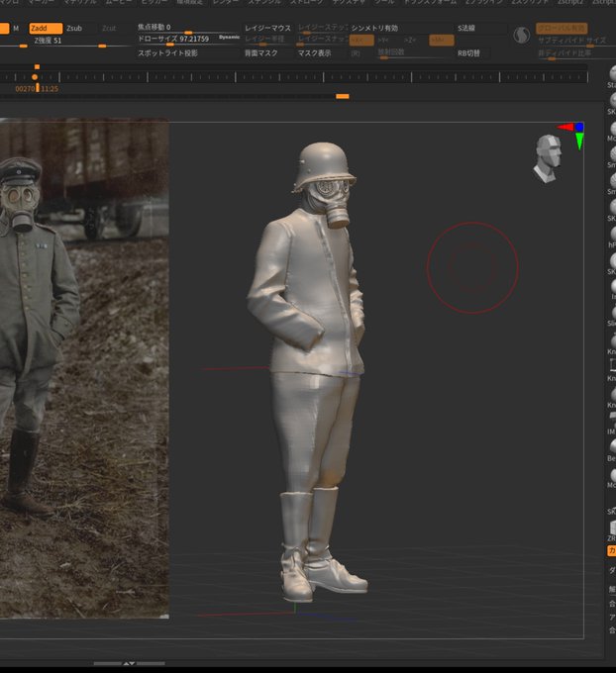Screen dimensions: 616x673
Task: Click the orange scrub handle below the timeline
Action: pos(343,96)
